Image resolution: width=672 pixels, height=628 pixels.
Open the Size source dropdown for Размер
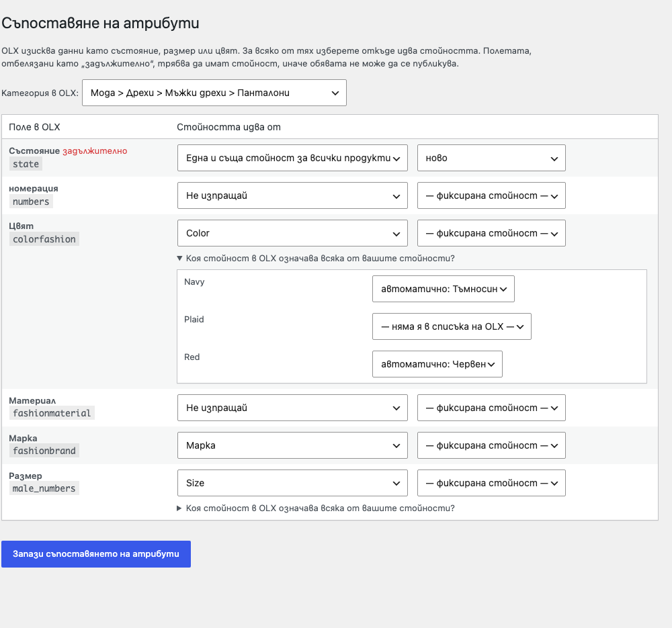292,483
